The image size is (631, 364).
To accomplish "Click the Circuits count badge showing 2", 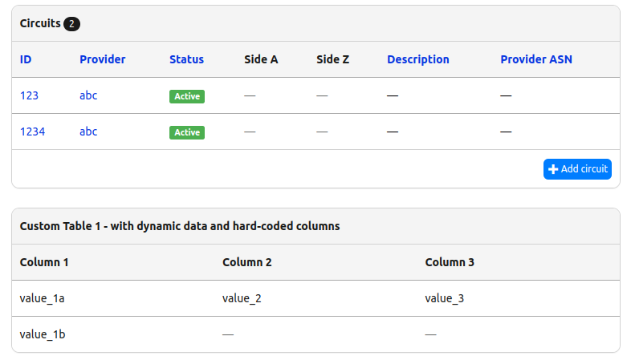I will pyautogui.click(x=72, y=24).
